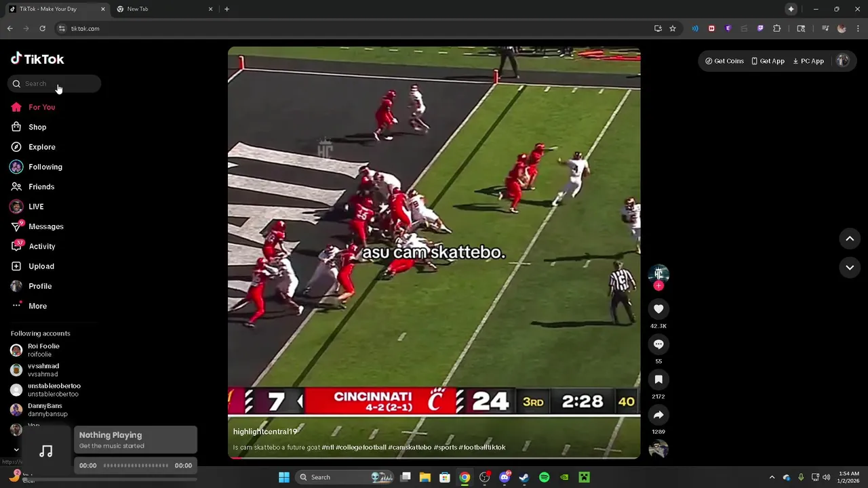Screen dimensions: 868x488
Task: Click the #sports hashtag
Action: [x=445, y=447]
